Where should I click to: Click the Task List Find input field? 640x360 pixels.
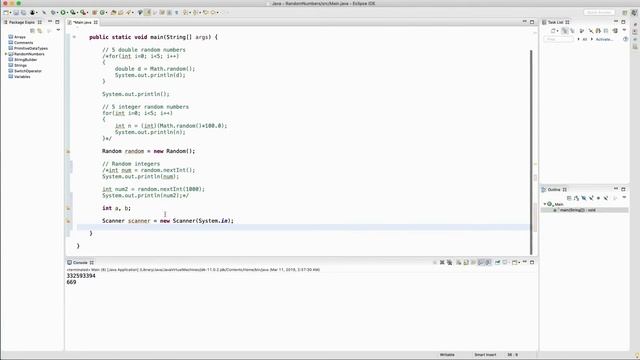[x=558, y=39]
